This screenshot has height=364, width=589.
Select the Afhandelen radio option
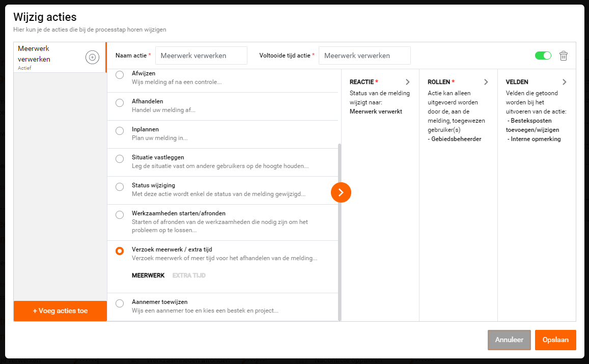(x=120, y=103)
